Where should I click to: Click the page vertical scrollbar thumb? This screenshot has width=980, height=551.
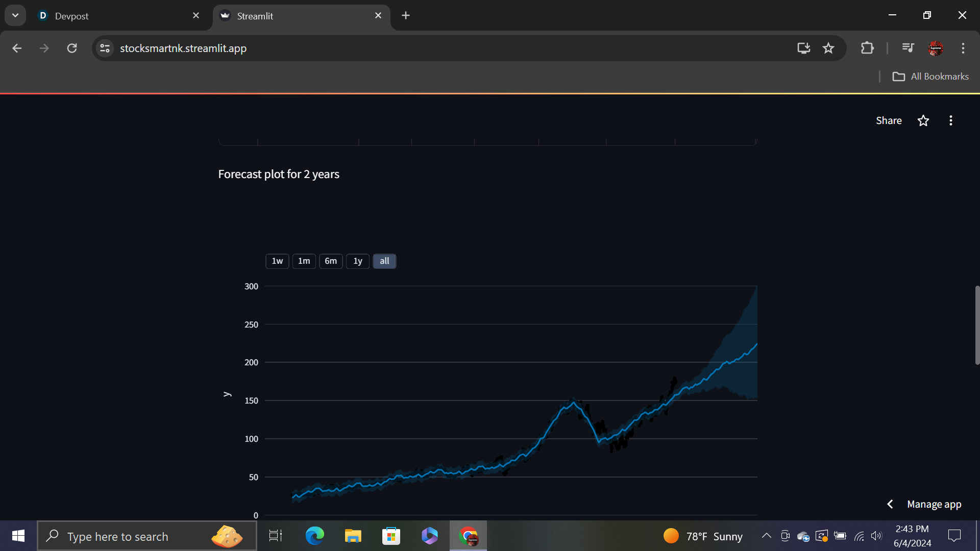[977, 325]
